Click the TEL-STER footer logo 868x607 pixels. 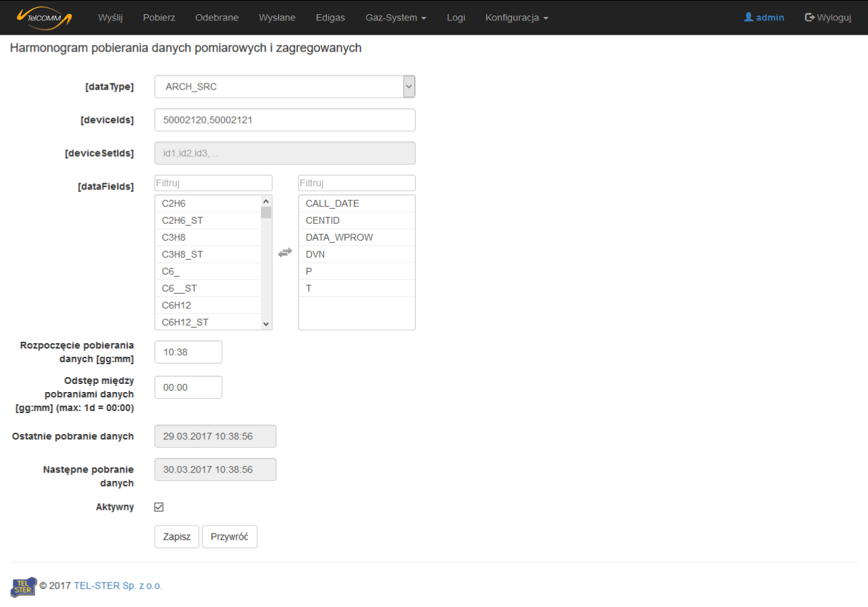(x=24, y=586)
